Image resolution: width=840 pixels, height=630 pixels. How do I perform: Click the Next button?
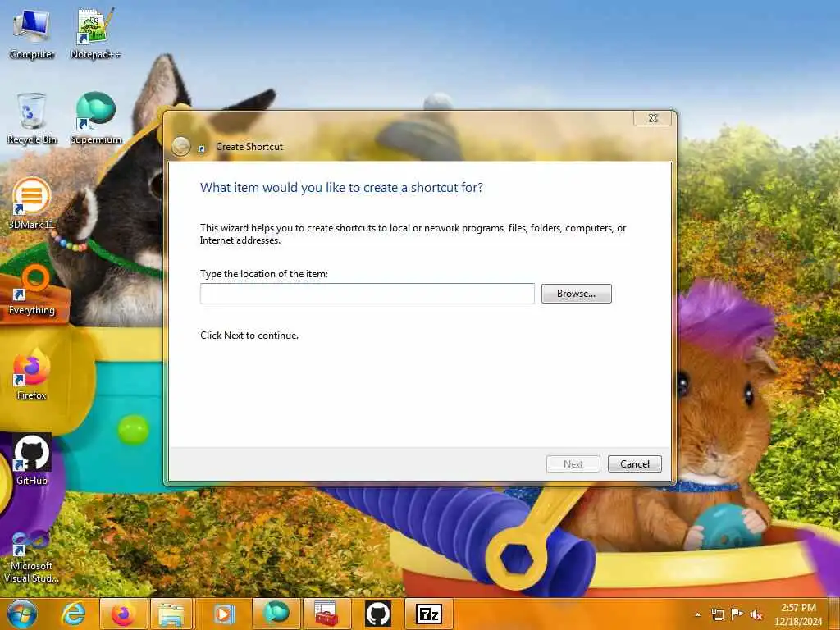tap(573, 464)
